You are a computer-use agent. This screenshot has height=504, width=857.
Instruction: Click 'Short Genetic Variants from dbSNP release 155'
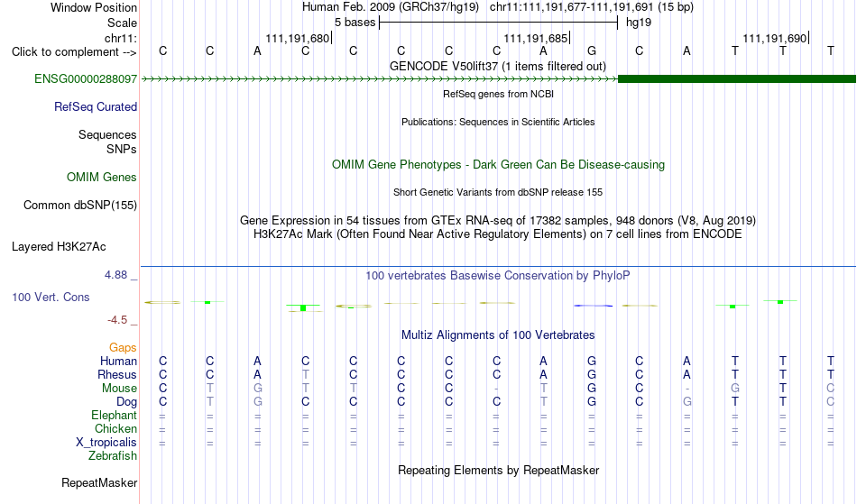pyautogui.click(x=498, y=192)
